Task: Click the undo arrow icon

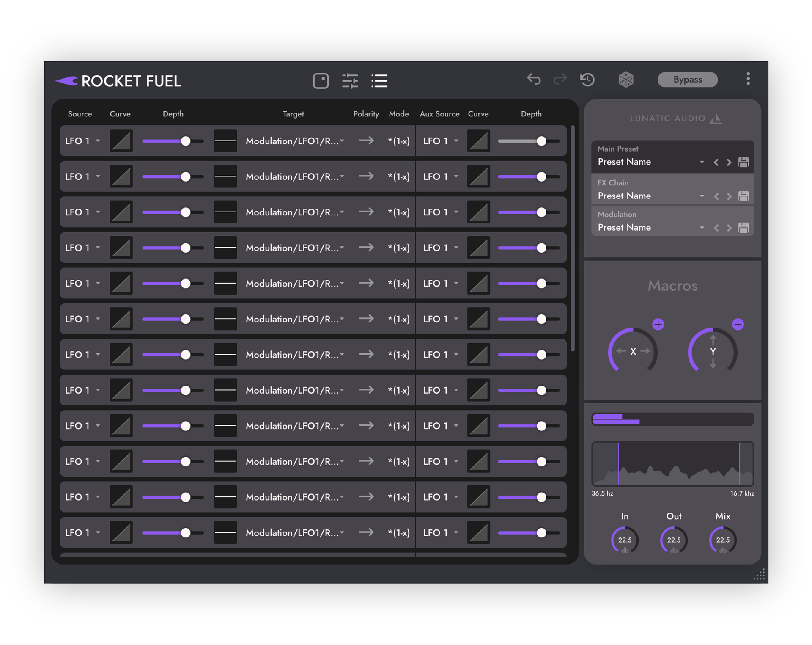Action: point(534,80)
